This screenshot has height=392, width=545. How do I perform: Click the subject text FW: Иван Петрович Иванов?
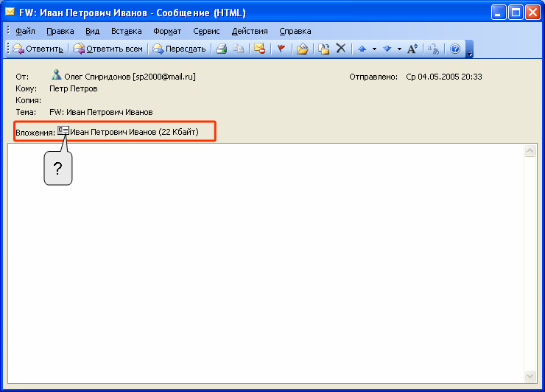[x=101, y=112]
